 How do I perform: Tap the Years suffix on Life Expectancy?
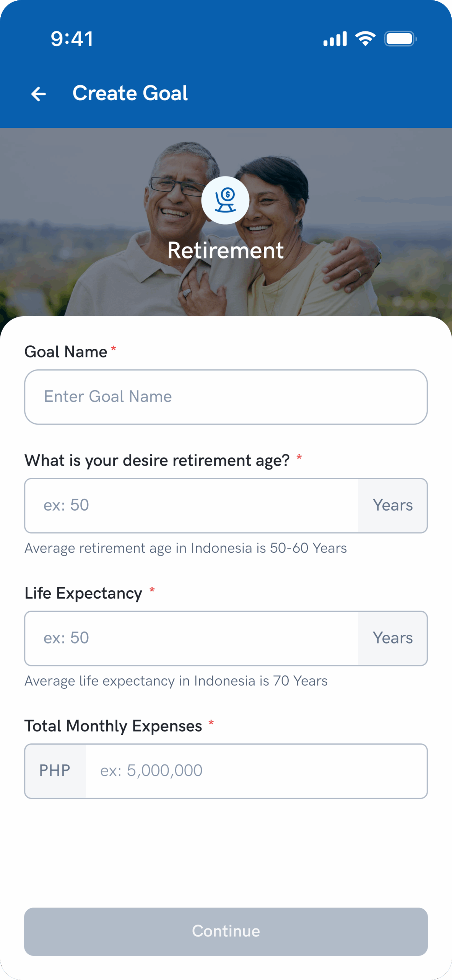[393, 638]
